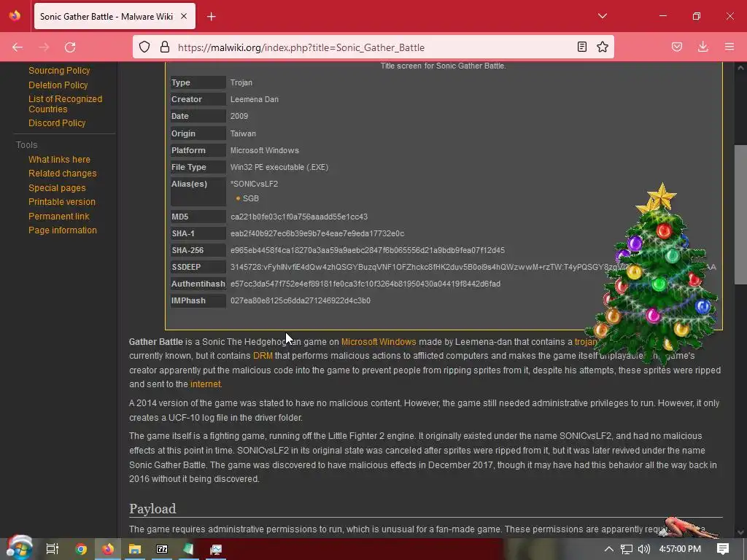This screenshot has width=747, height=560.
Task: Select the Sonic Gather Battle tab
Action: (115, 17)
